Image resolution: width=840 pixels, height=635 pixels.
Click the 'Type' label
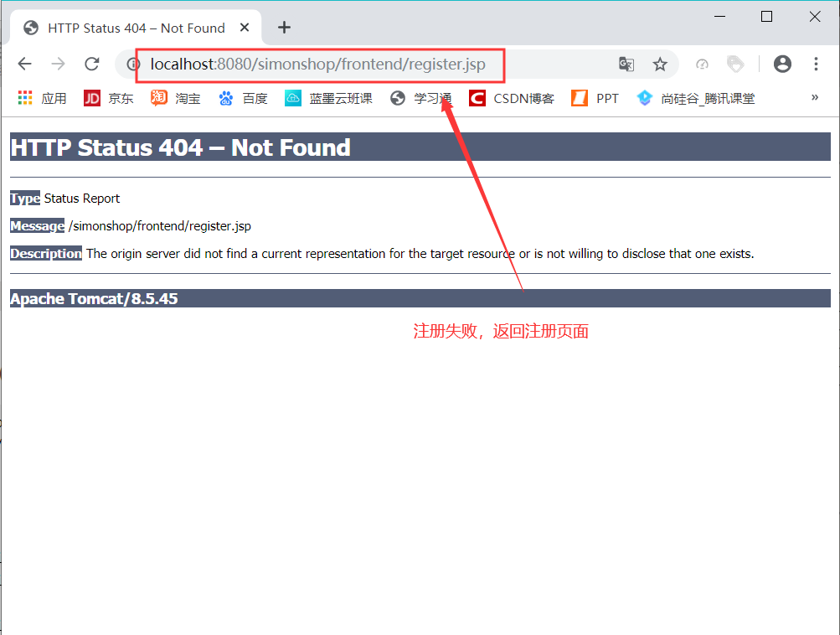[25, 199]
